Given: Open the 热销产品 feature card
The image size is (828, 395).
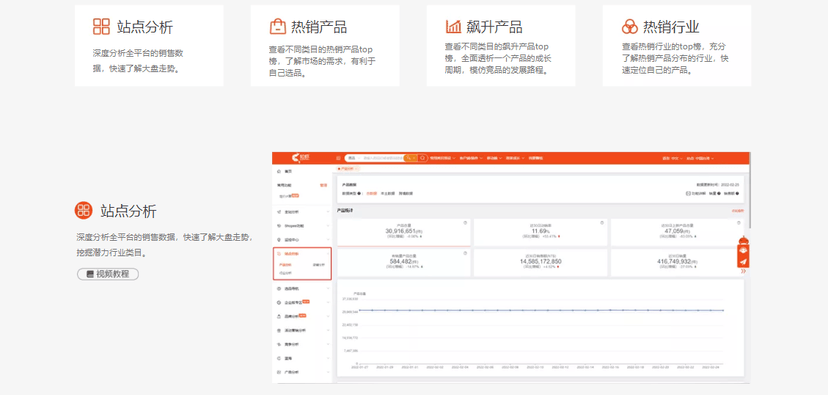Looking at the screenshot, I should point(325,45).
